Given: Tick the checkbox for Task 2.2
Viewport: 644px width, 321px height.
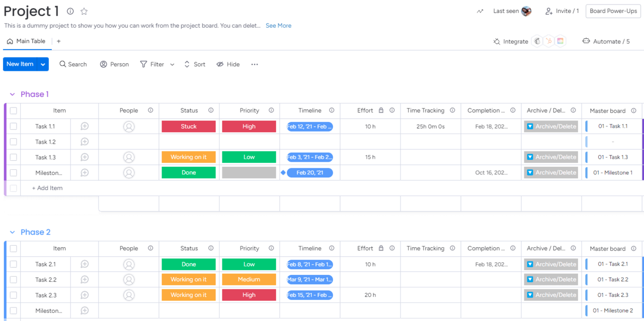Looking at the screenshot, I should coord(14,279).
